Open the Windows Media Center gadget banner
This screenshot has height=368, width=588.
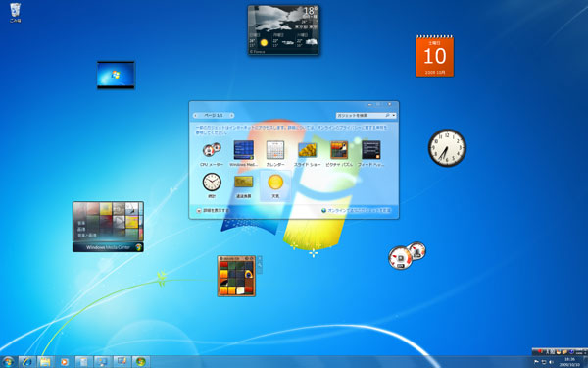pyautogui.click(x=108, y=247)
